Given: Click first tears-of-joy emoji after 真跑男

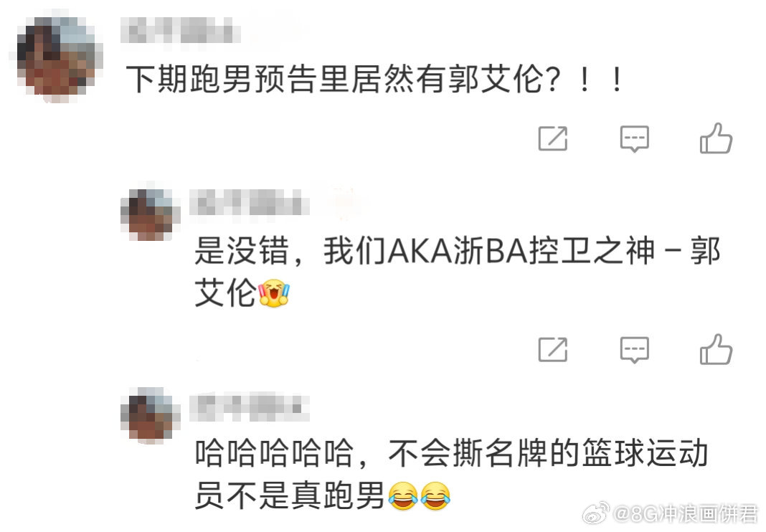Looking at the screenshot, I should 403,495.
